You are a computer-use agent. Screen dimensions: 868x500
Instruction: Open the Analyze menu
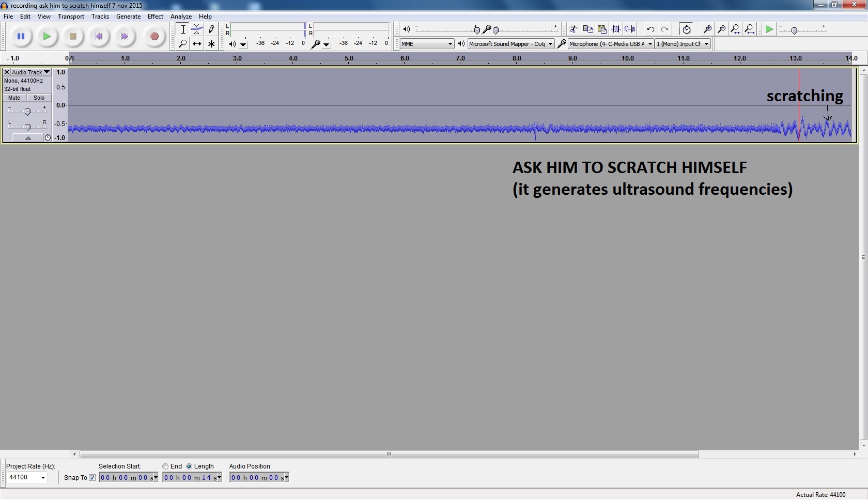(181, 17)
